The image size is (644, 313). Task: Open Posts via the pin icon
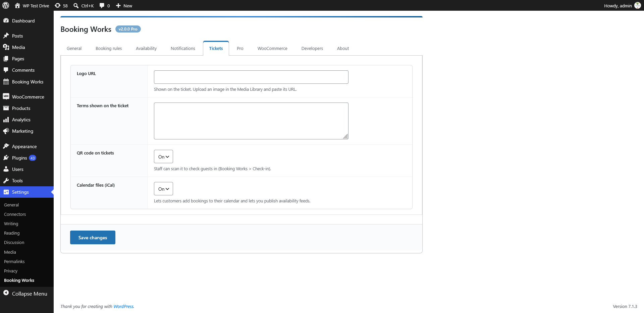[6, 36]
